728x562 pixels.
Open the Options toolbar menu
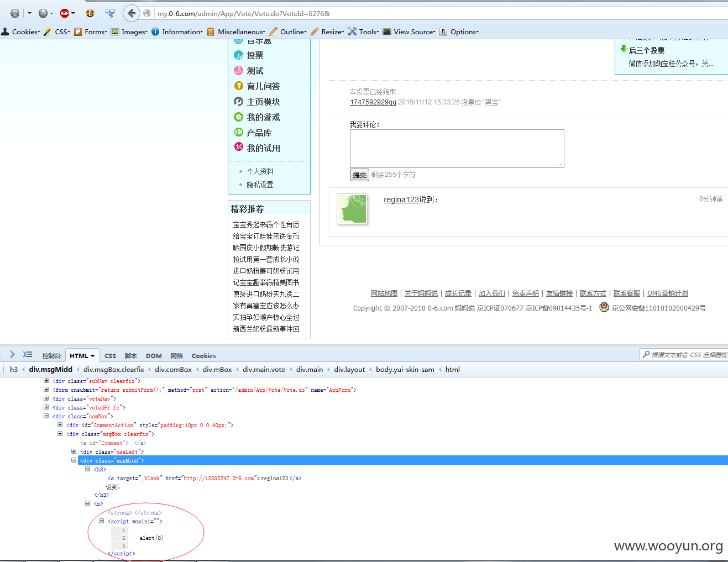tap(459, 32)
